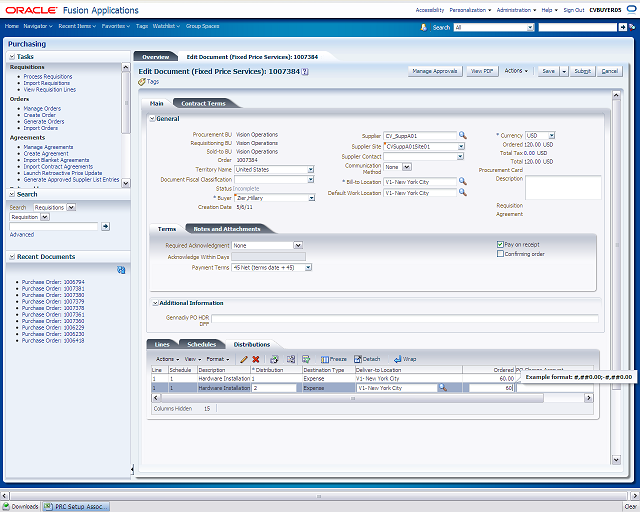Click the Tags icon under document title

click(142, 82)
